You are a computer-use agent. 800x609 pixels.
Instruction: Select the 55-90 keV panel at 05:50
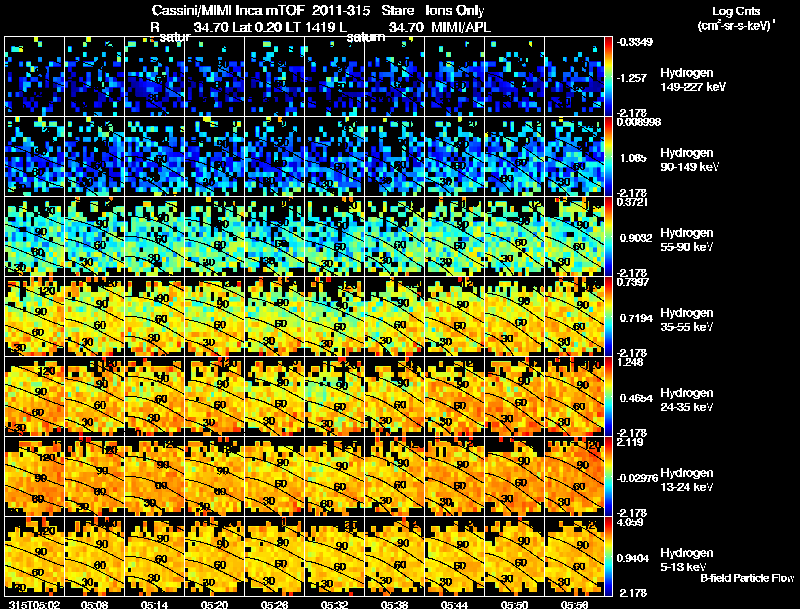(x=514, y=236)
